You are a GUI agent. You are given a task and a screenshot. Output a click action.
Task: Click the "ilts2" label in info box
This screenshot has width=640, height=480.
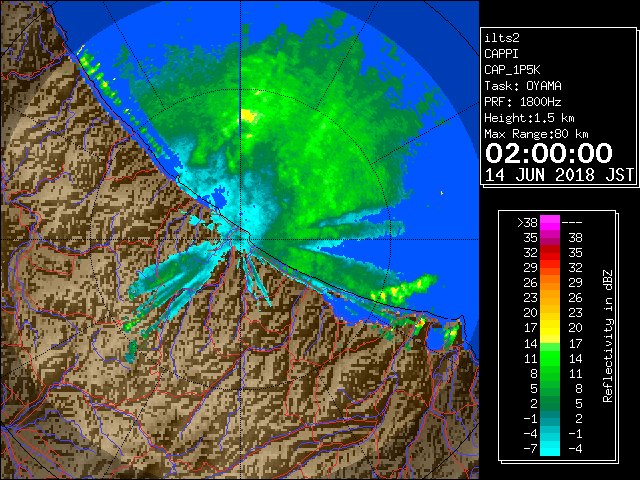click(x=502, y=38)
